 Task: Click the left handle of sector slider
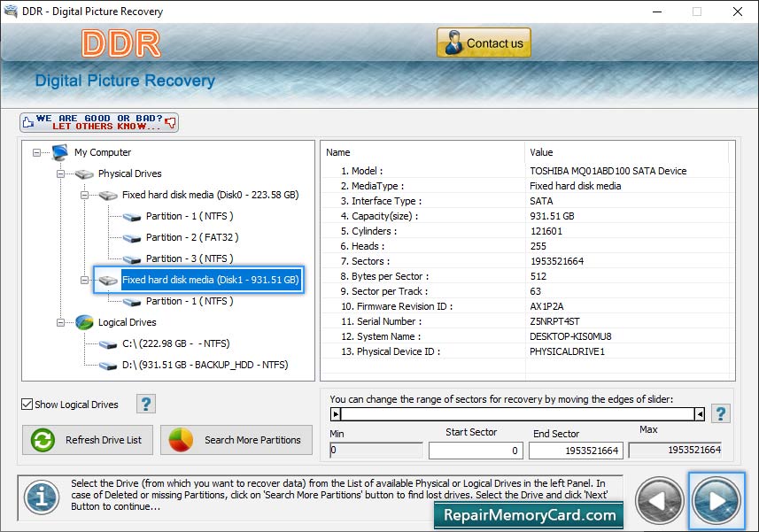coord(336,414)
